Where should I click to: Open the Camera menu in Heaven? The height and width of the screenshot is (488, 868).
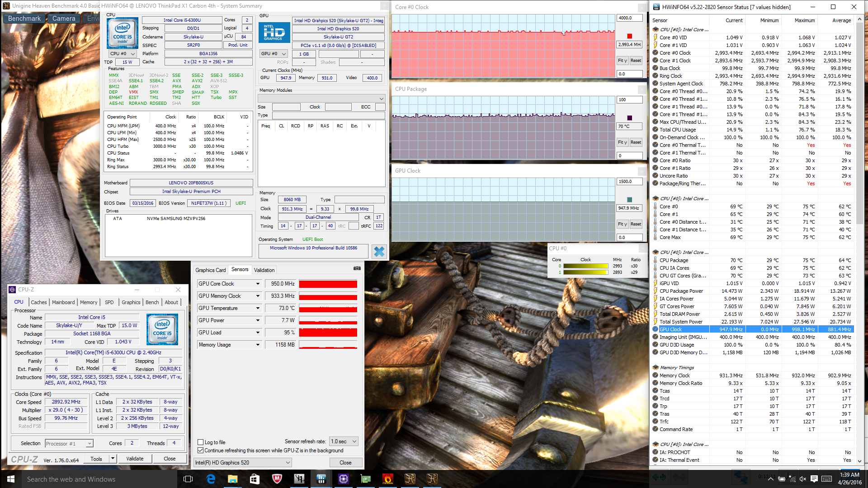click(64, 19)
